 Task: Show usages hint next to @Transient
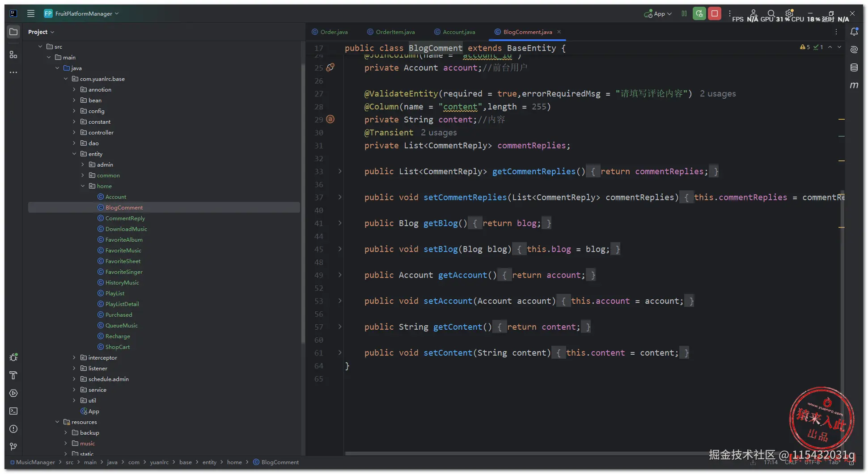click(439, 132)
